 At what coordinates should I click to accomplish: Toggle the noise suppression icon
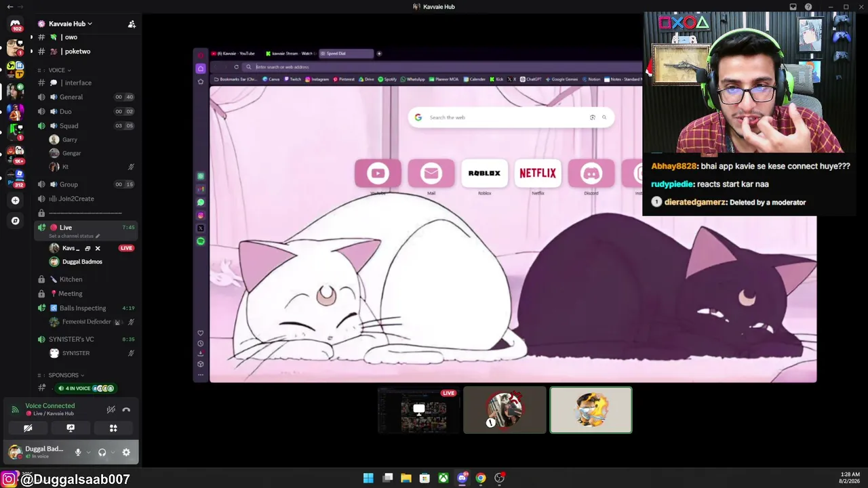111,409
